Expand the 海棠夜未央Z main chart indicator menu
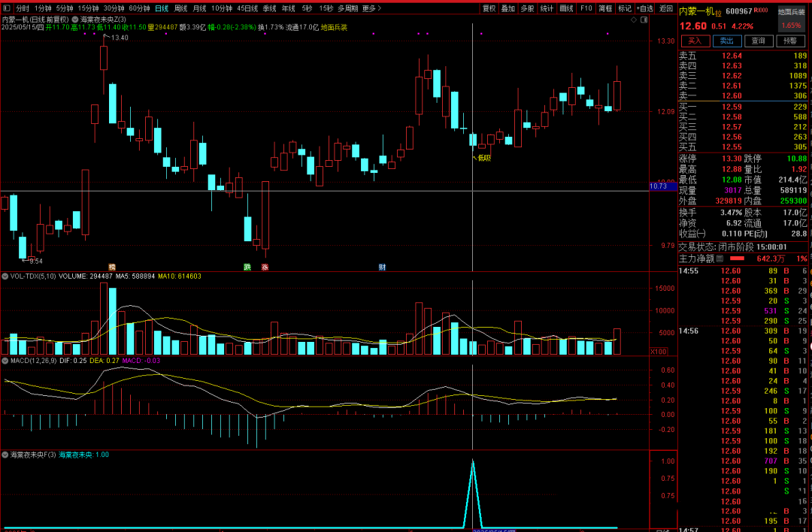 coord(75,19)
